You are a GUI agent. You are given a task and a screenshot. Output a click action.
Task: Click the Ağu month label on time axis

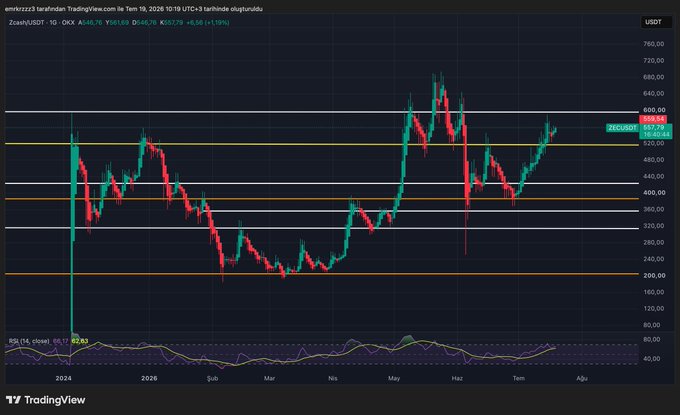582,378
